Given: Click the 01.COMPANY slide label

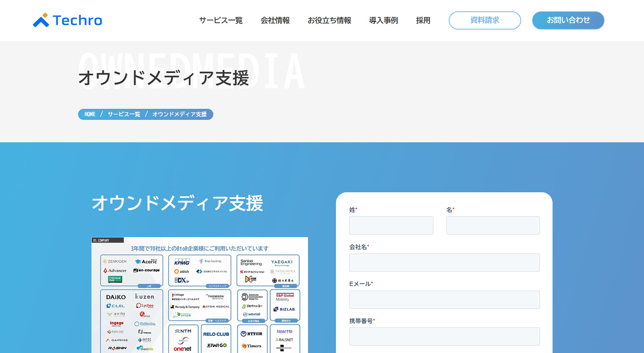Looking at the screenshot, I should (x=107, y=240).
